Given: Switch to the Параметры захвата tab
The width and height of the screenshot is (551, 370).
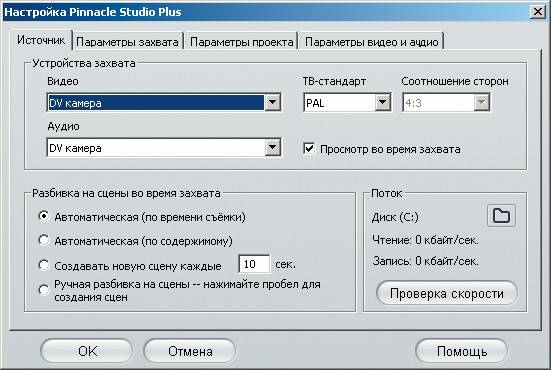Looking at the screenshot, I should click(127, 42).
